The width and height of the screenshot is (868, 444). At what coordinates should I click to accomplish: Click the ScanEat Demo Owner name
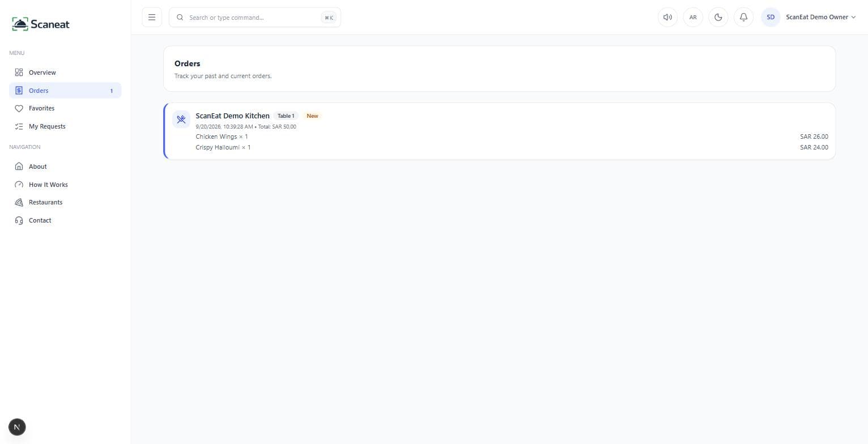click(x=816, y=17)
